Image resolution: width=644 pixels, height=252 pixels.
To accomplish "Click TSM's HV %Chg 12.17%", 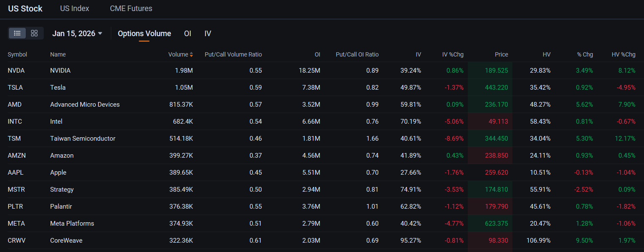I will [625, 139].
